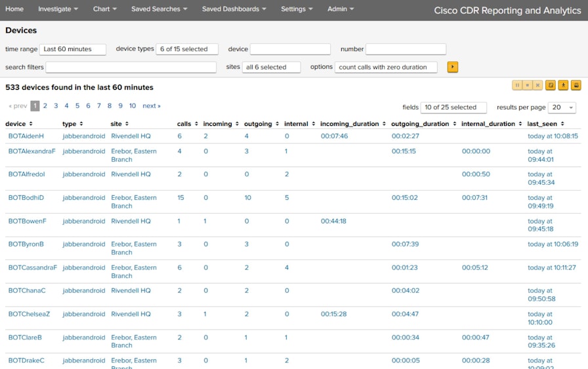The height and width of the screenshot is (369, 588).
Task: Open the sites filter dropdown
Action: (x=272, y=67)
